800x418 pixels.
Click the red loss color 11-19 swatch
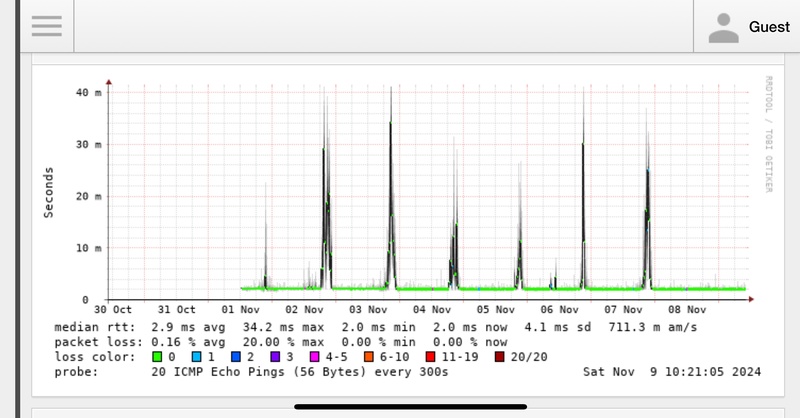click(431, 357)
